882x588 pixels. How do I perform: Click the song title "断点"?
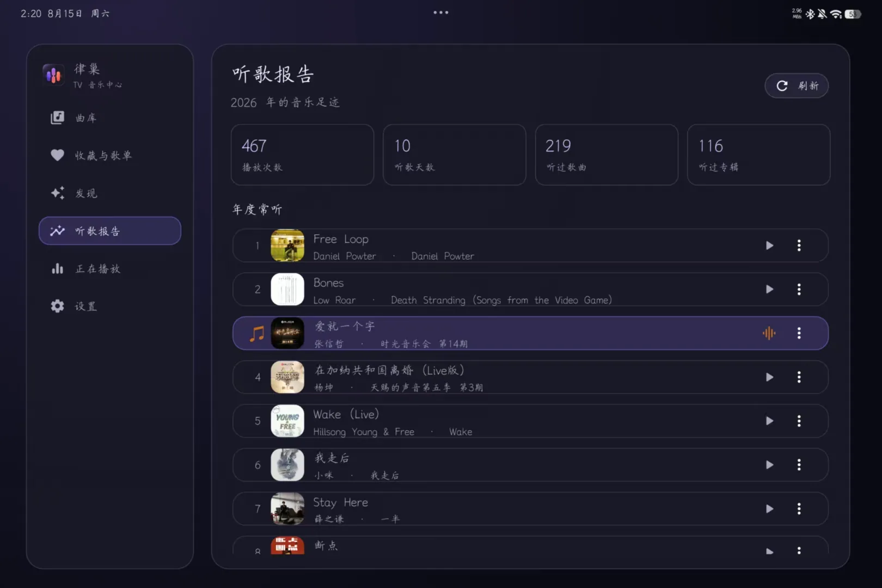point(326,545)
